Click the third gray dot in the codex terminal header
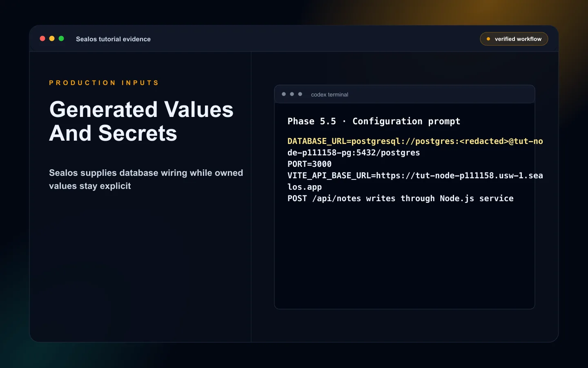The height and width of the screenshot is (368, 588). point(300,94)
